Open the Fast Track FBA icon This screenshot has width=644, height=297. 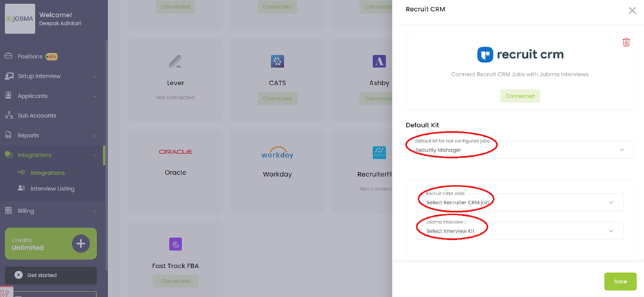[x=175, y=244]
